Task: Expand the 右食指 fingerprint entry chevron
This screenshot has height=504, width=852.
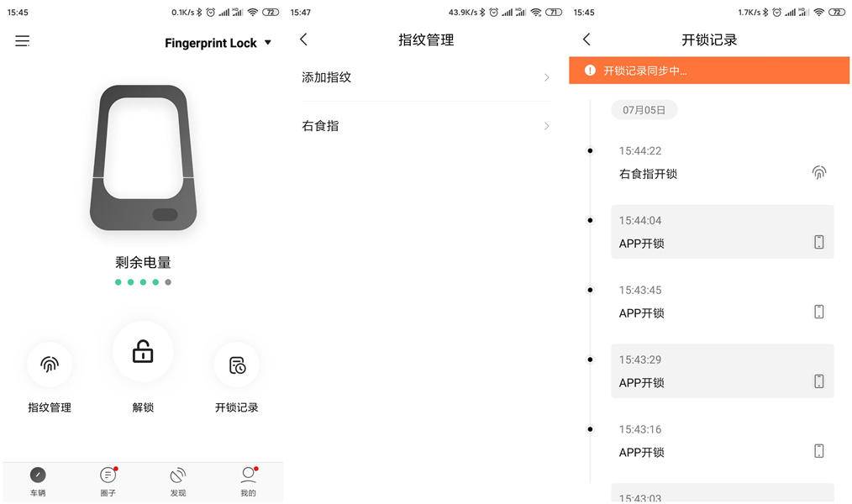Action: (x=546, y=125)
